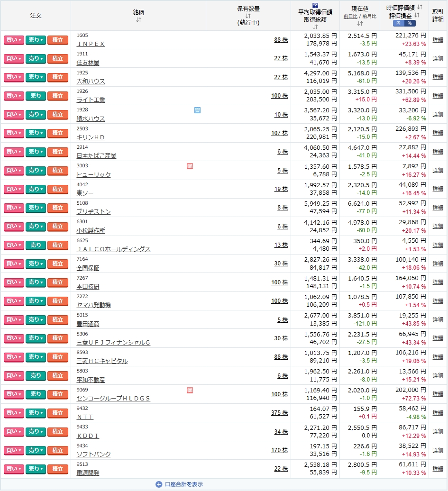Click the 34 株 quantity link for KDDI
The height and width of the screenshot is (491, 448).
[x=281, y=431]
